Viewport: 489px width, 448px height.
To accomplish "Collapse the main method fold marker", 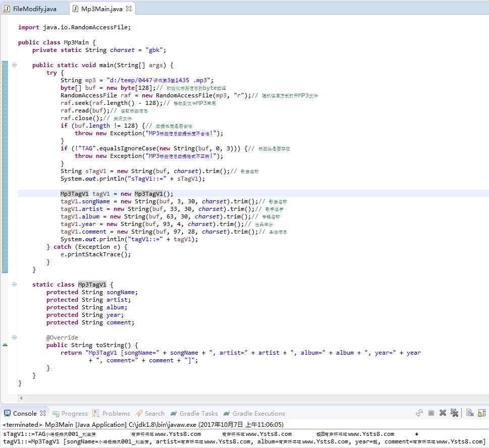I will pyautogui.click(x=14, y=65).
